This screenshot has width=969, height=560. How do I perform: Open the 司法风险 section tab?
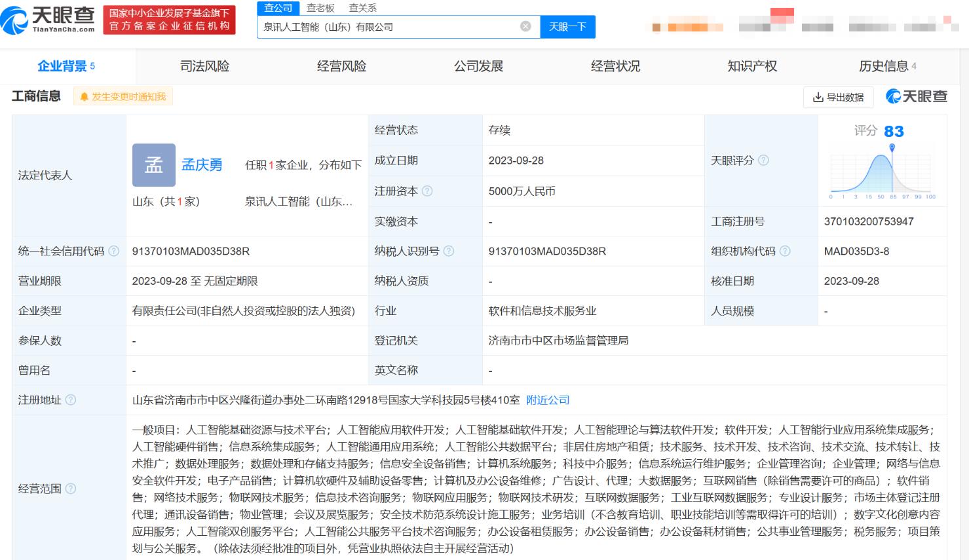(x=203, y=65)
